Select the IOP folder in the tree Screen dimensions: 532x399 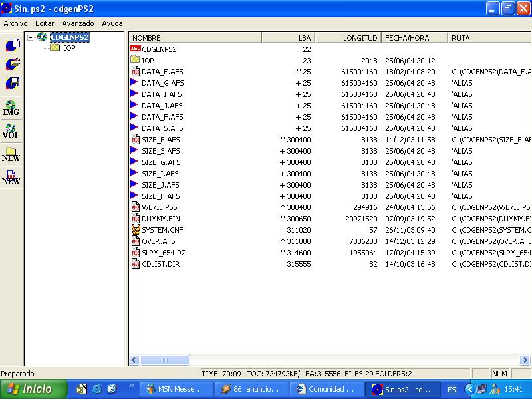68,48
